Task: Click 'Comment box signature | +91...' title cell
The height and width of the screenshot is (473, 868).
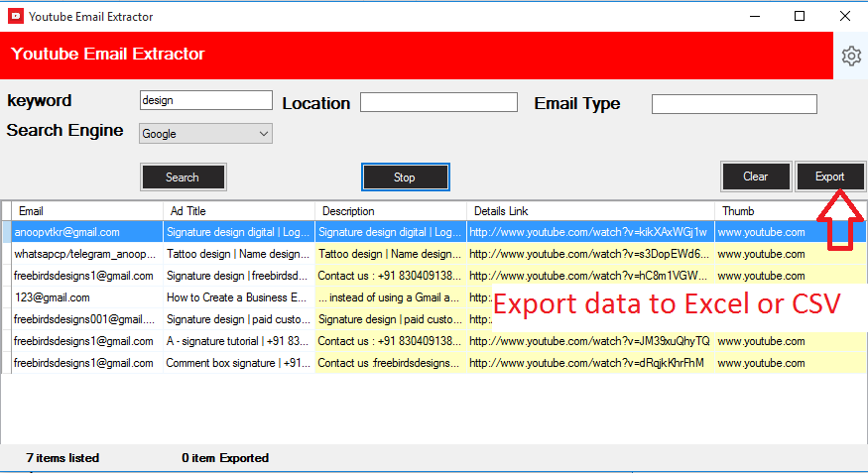Action: [239, 363]
